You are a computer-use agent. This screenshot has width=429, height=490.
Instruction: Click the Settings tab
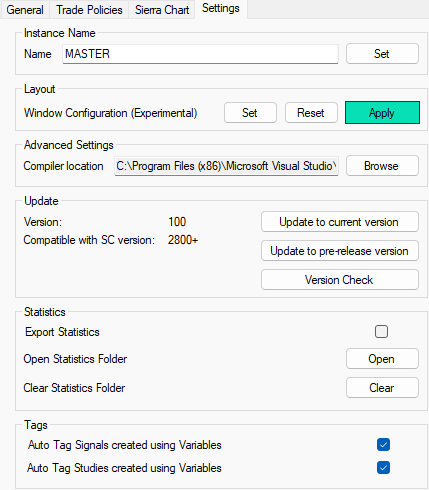pos(221,9)
